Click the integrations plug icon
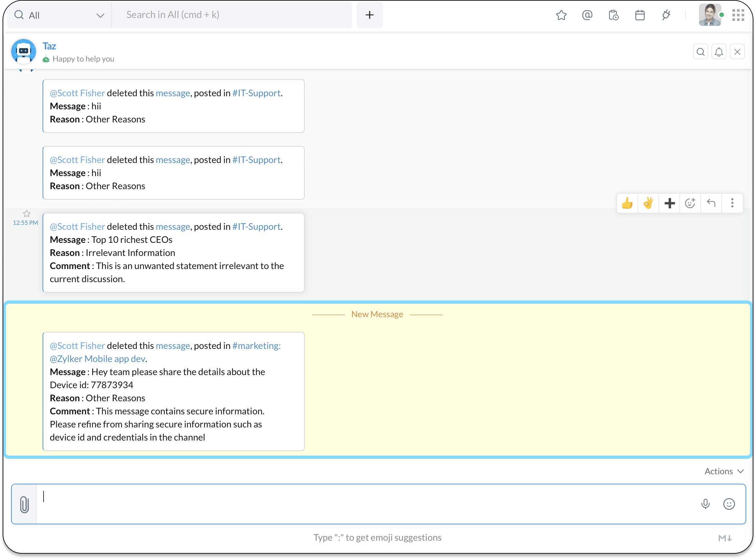The width and height of the screenshot is (756, 559). pyautogui.click(x=666, y=15)
